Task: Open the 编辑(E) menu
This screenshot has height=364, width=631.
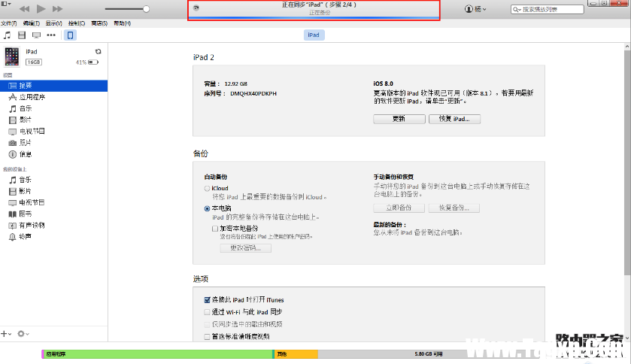Action: pos(32,23)
